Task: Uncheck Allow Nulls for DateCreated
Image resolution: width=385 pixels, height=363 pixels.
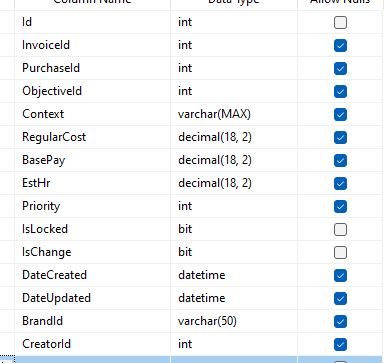Action: (340, 275)
